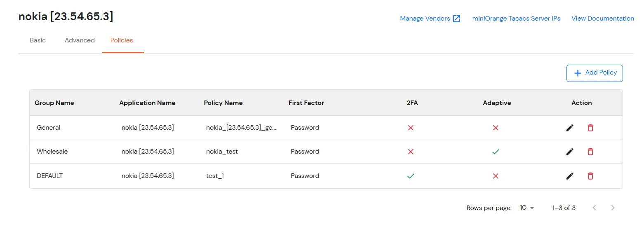Click the Rows per page label
Viewport: 644px width, 229px height.
point(489,208)
